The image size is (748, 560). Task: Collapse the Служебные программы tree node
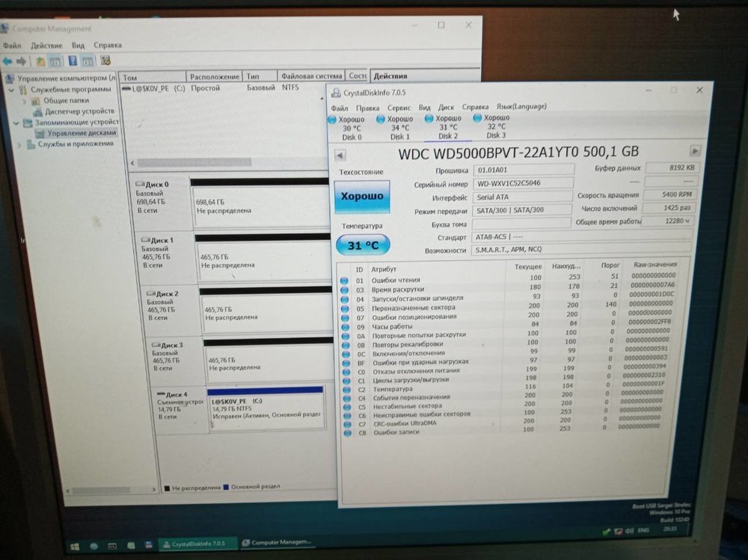(x=13, y=90)
